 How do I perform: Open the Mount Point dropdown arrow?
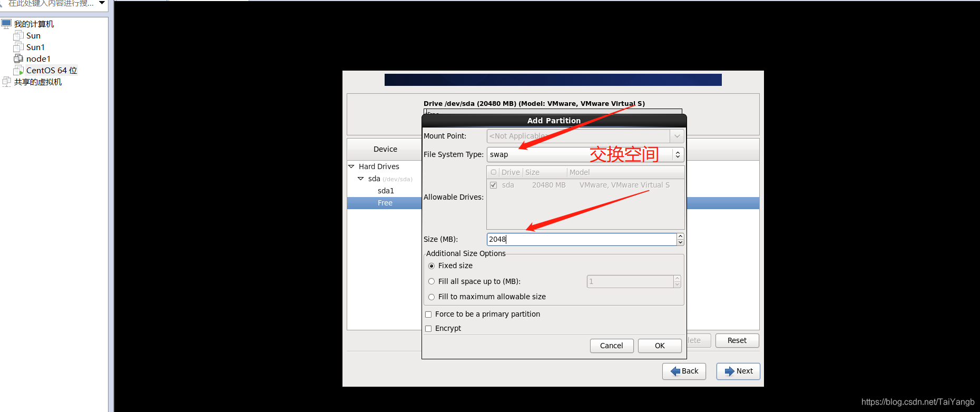[x=677, y=136]
